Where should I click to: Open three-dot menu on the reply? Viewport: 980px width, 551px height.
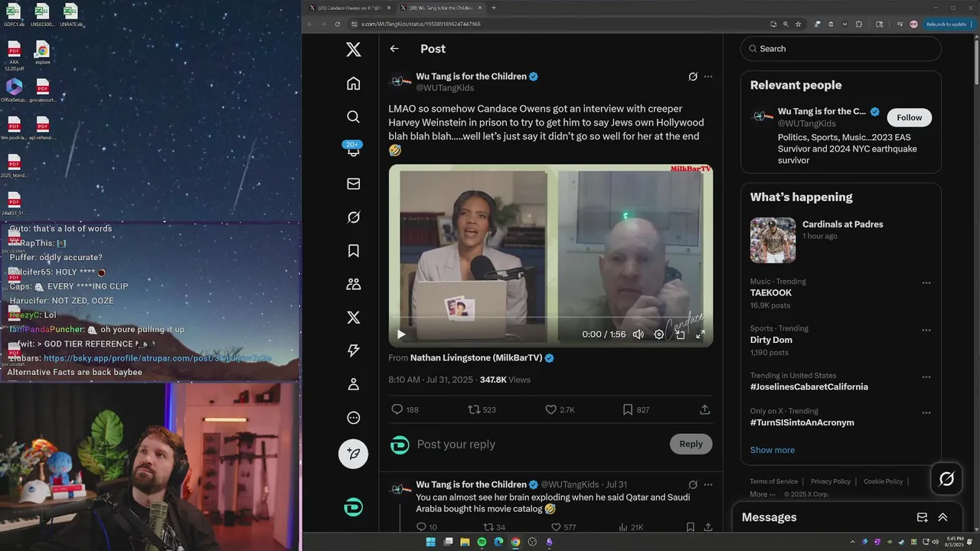(x=708, y=484)
